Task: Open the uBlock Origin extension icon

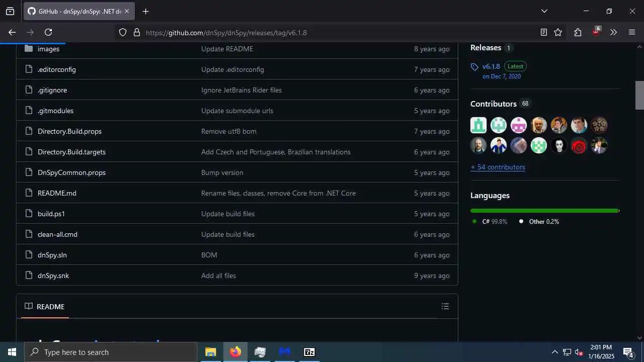Action: (x=596, y=32)
